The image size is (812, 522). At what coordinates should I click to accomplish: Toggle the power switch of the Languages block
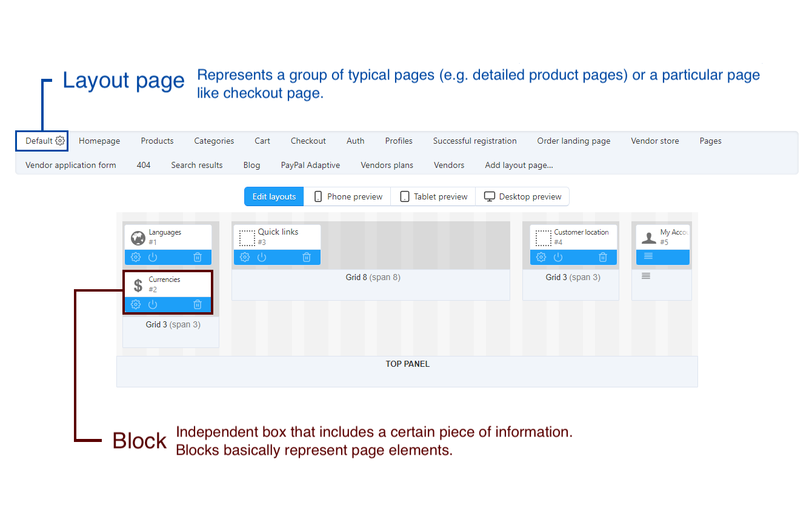click(x=153, y=257)
